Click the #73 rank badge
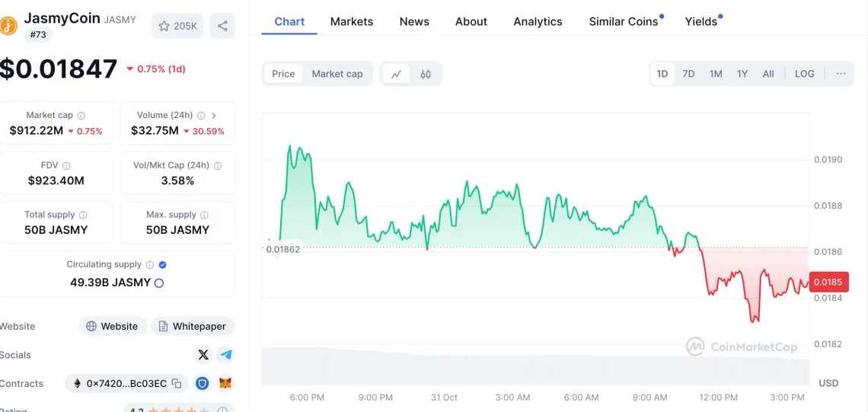868x412 pixels. coord(38,36)
